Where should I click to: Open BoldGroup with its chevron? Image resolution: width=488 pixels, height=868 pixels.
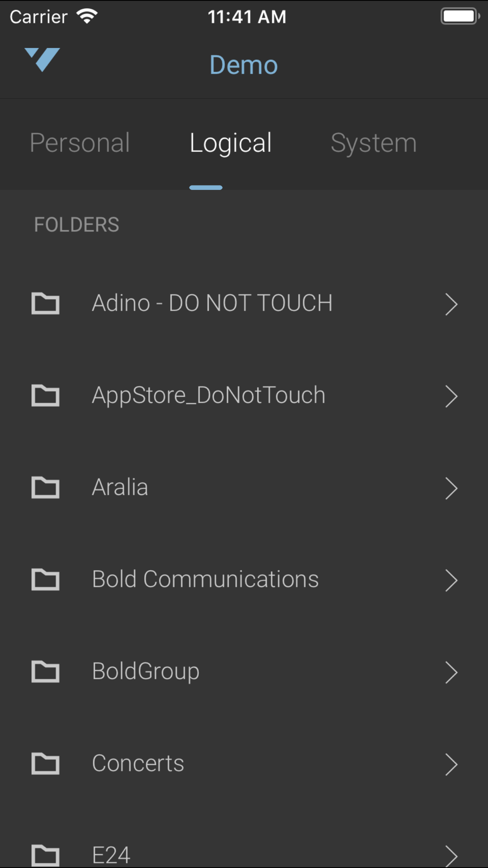(x=451, y=672)
